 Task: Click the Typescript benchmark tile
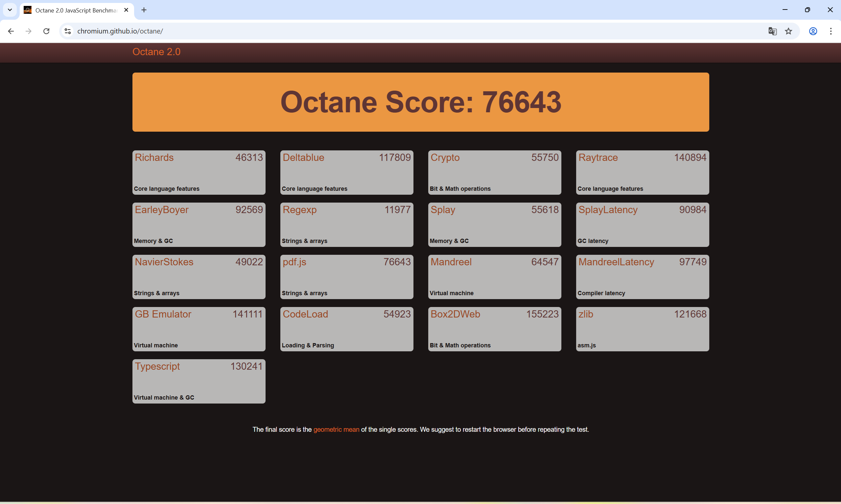pyautogui.click(x=199, y=381)
